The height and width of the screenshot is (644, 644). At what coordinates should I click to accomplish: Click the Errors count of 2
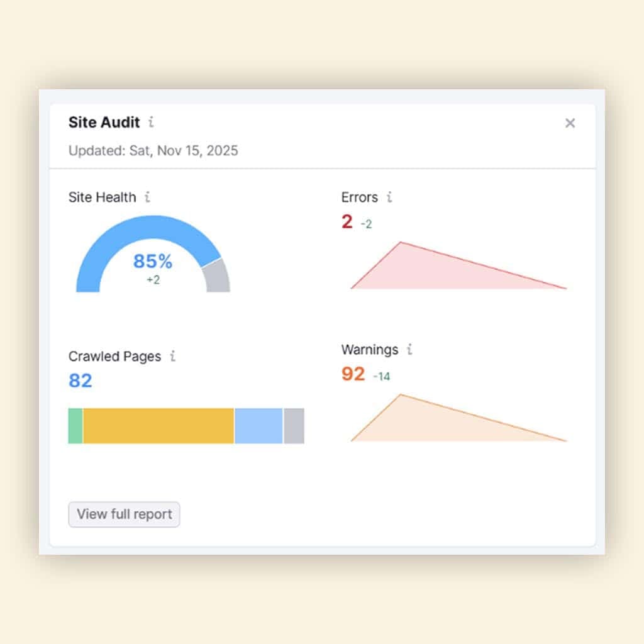point(347,222)
